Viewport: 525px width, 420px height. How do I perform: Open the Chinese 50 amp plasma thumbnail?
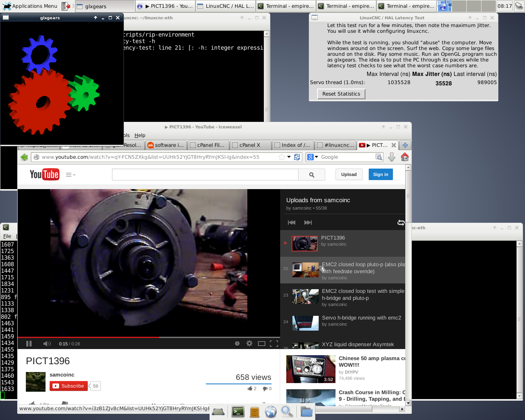pos(311,369)
